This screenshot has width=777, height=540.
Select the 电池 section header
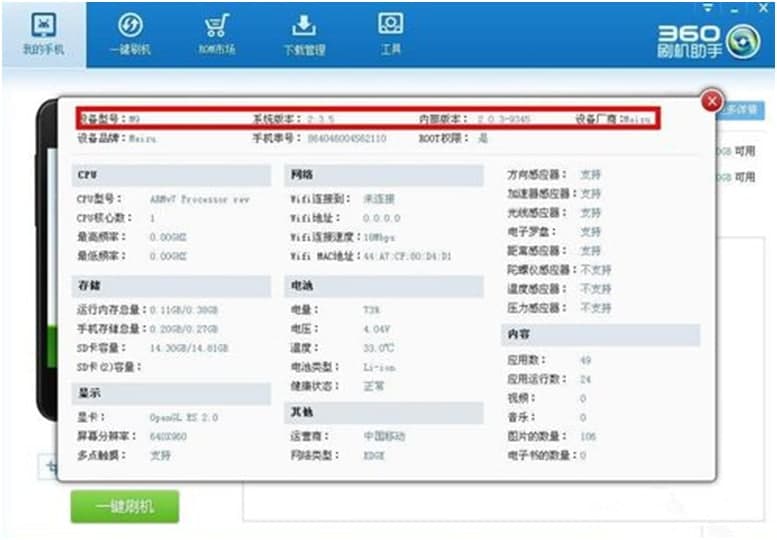pos(384,286)
